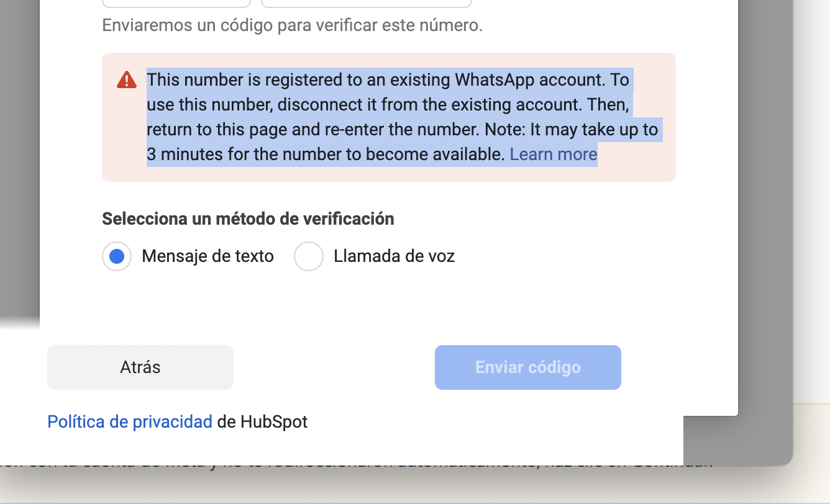Click the partially hidden Continuar text behind dialog
This screenshot has width=830, height=504.
pyautogui.click(x=672, y=461)
